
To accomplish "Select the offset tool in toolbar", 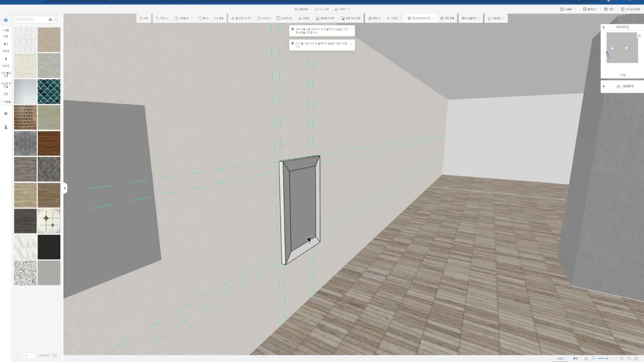I will pyautogui.click(x=284, y=18).
